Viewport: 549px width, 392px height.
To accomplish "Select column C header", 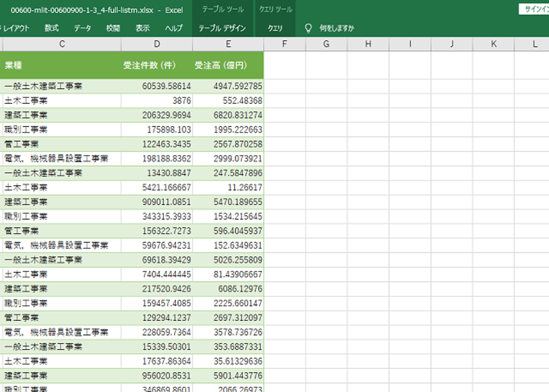I will click(62, 44).
